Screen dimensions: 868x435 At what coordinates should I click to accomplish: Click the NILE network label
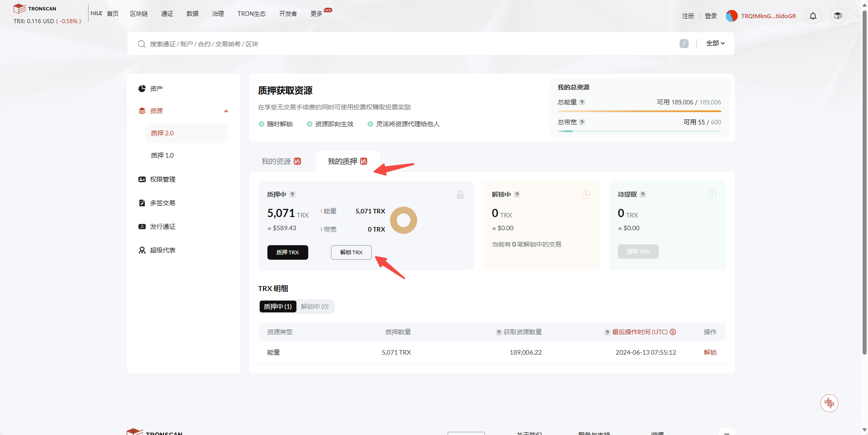tap(96, 13)
